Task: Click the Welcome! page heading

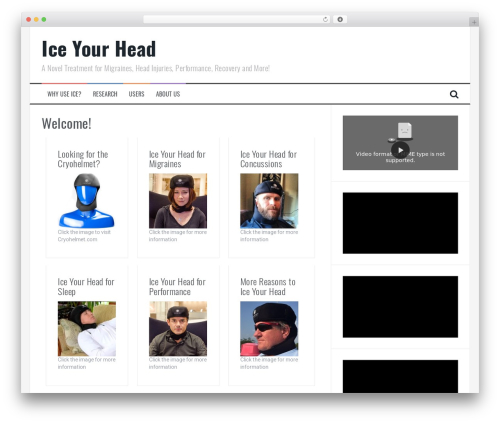Action: [x=66, y=124]
